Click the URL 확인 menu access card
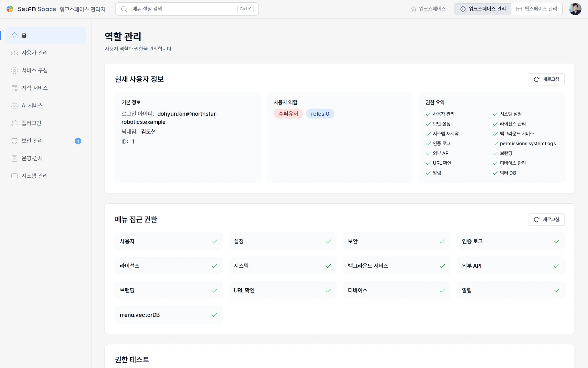Viewport: 588px width, 368px height. (283, 290)
